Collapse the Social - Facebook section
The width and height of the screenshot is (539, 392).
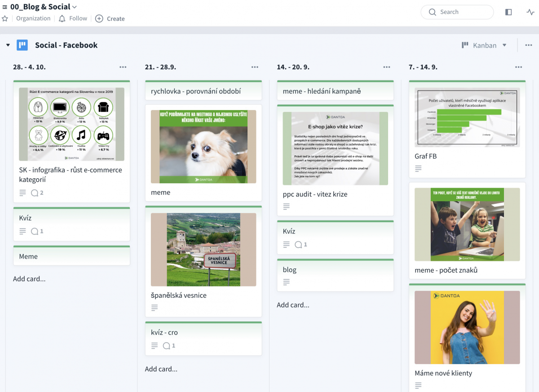tap(8, 45)
